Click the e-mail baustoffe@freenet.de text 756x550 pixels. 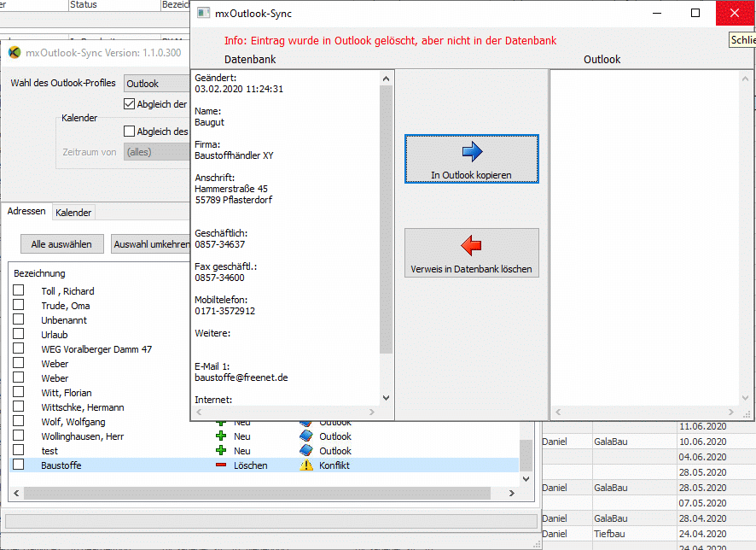(241, 377)
